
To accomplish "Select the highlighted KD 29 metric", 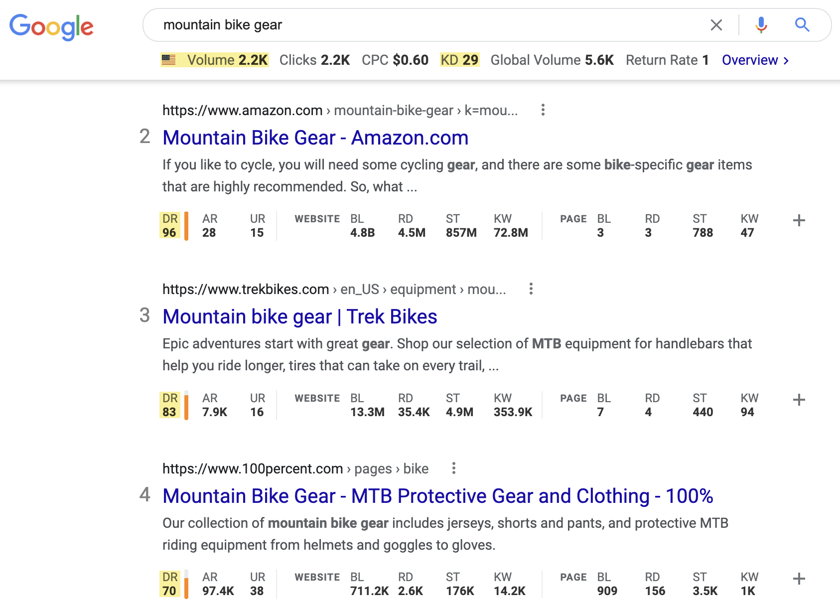I will pyautogui.click(x=459, y=60).
